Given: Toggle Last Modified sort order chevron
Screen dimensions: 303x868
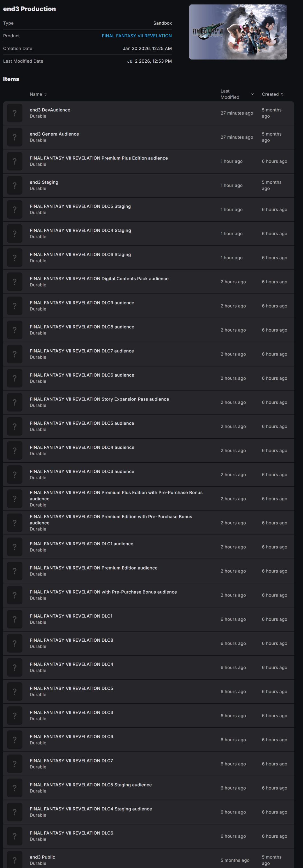Looking at the screenshot, I should 252,94.
